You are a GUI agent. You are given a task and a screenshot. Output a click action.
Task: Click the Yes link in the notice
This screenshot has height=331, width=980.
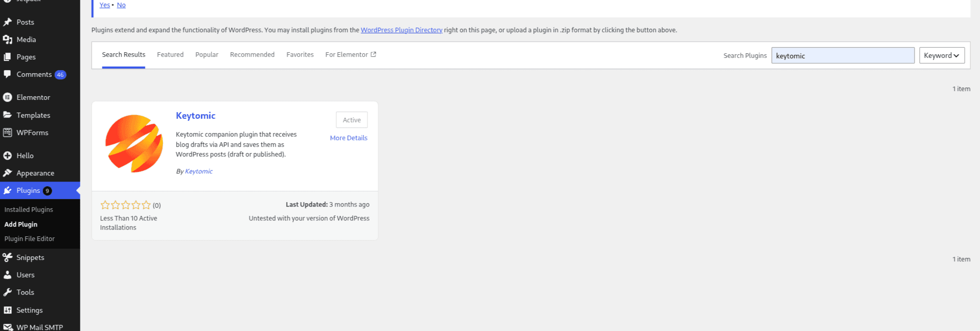(104, 5)
